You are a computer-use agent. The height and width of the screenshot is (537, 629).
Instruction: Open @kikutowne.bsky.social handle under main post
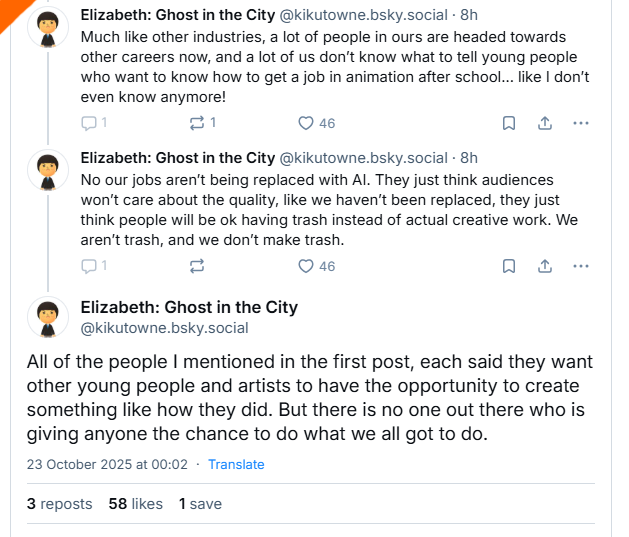coord(164,328)
